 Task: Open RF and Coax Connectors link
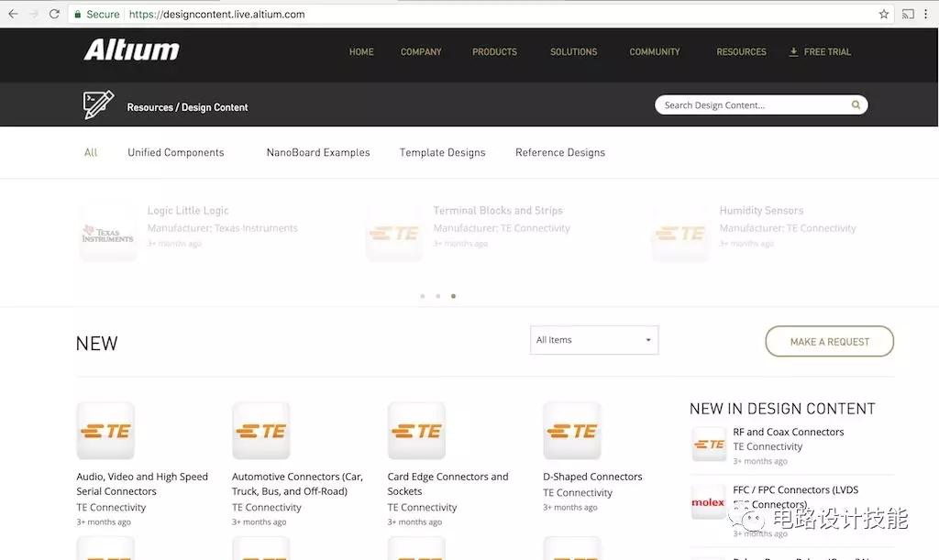788,432
